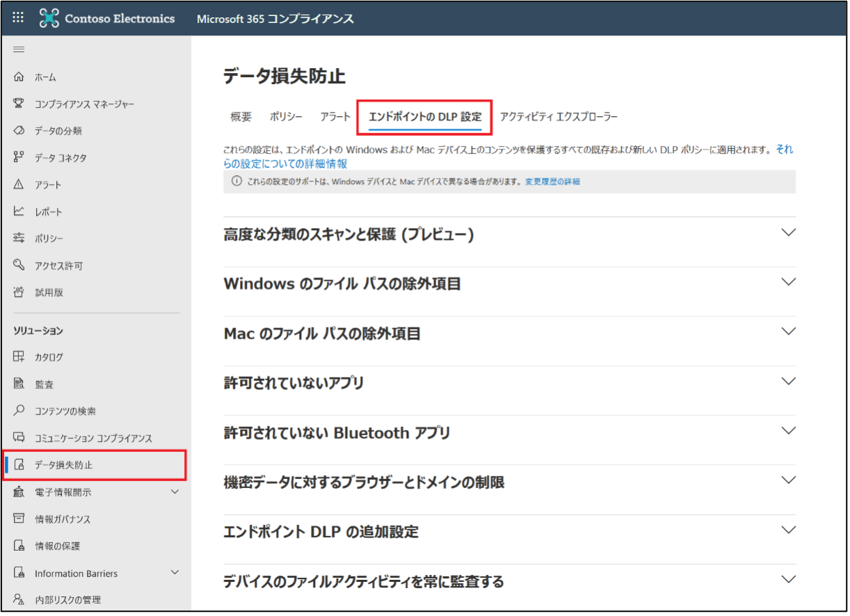Click the データの分類 tag icon
This screenshot has height=616, width=850.
(19, 131)
